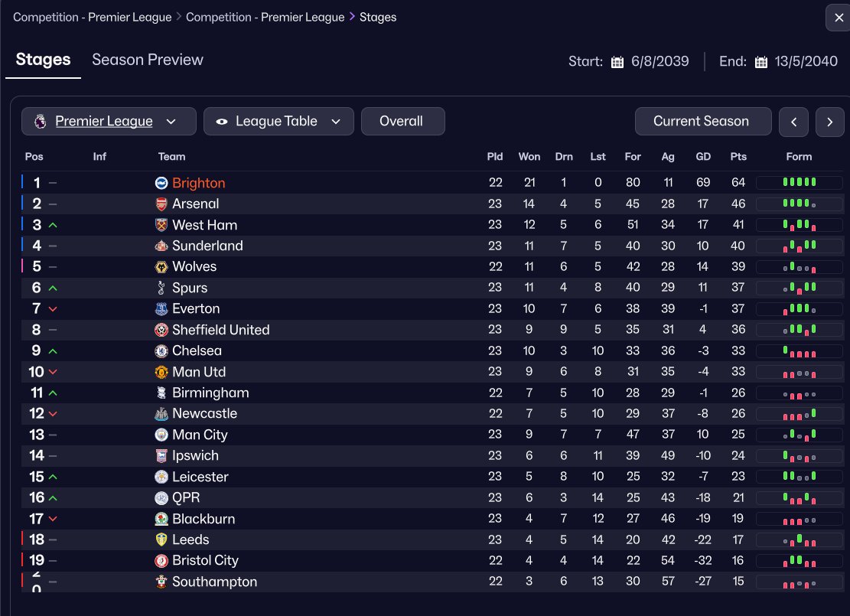850x616 pixels.
Task: Click Brighton's form indicator bar
Action: 799,183
